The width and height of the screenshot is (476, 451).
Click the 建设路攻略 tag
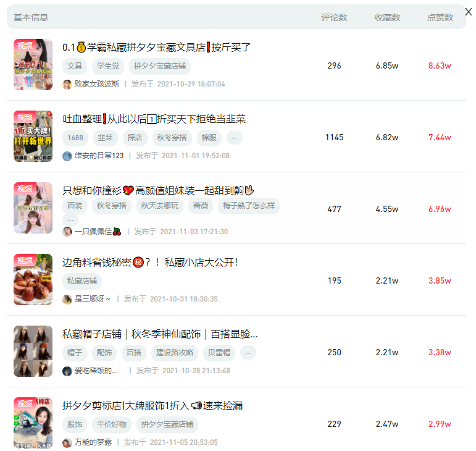pos(175,353)
